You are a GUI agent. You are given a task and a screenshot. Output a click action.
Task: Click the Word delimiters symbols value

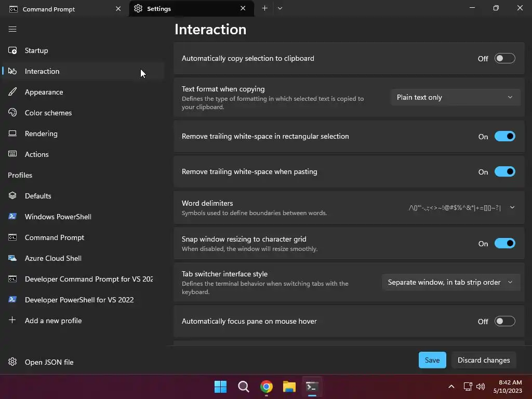click(x=455, y=208)
